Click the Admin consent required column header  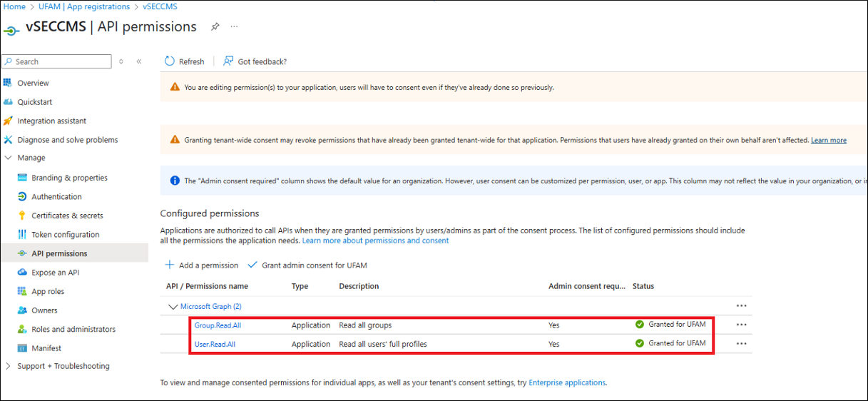(587, 286)
